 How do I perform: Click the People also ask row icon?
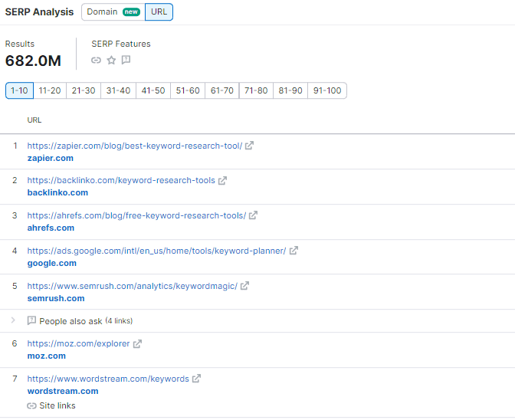pos(31,320)
